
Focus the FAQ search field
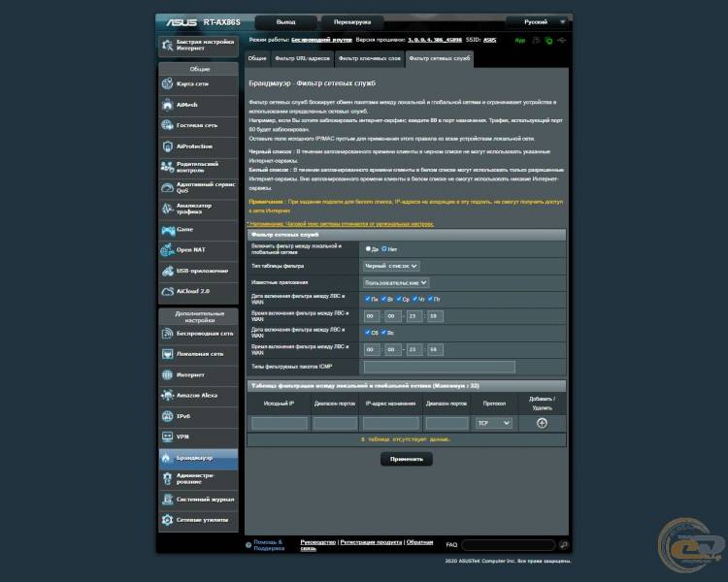tap(509, 545)
